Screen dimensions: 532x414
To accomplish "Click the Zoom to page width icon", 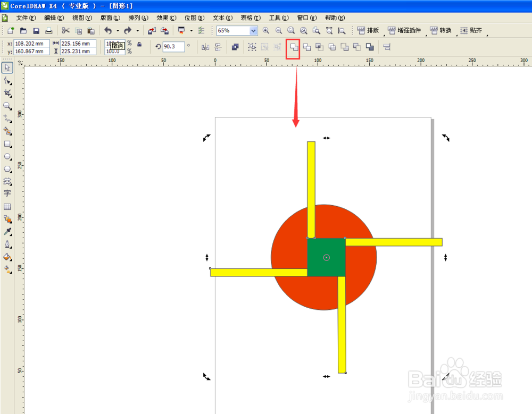I will (x=329, y=30).
